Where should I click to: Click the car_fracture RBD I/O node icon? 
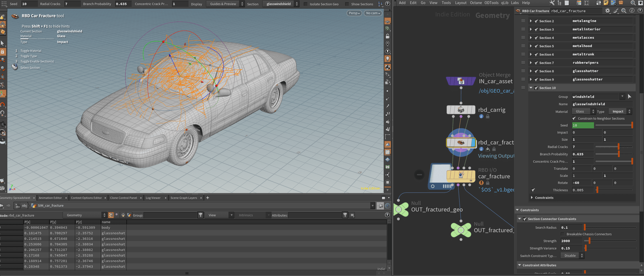(461, 175)
